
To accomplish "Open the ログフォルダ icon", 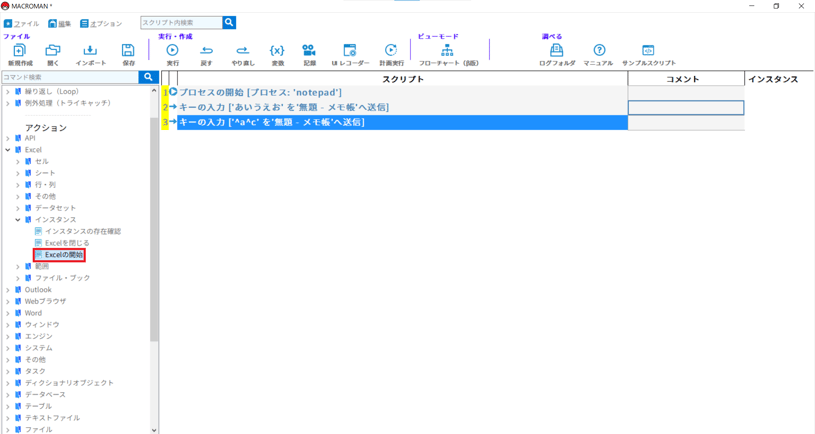I will (557, 50).
